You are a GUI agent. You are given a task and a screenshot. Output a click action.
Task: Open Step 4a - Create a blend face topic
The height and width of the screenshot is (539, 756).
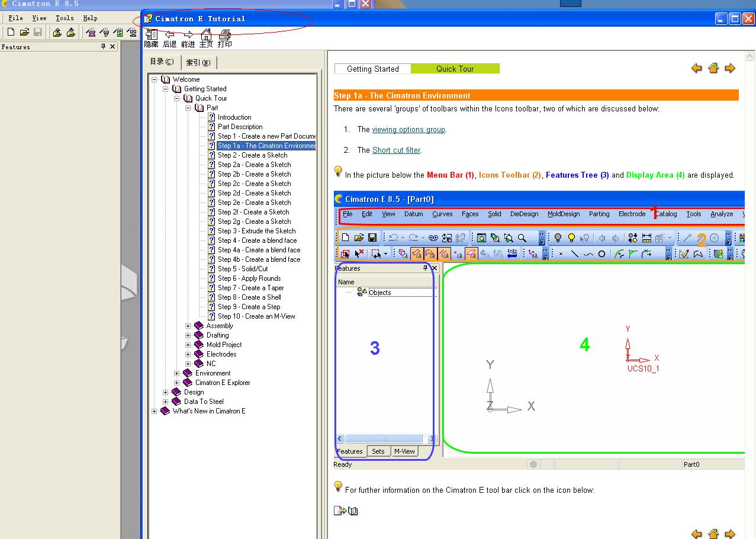coord(259,250)
